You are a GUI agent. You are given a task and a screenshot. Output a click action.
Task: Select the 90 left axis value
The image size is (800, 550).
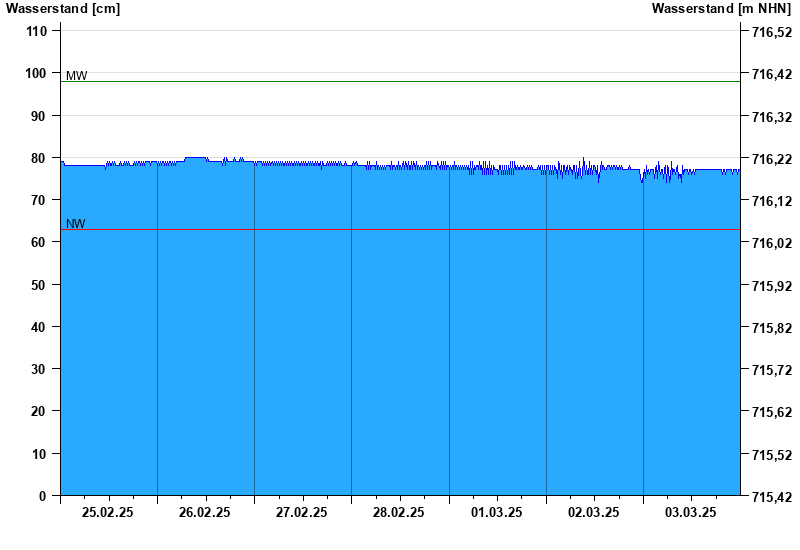(x=39, y=116)
